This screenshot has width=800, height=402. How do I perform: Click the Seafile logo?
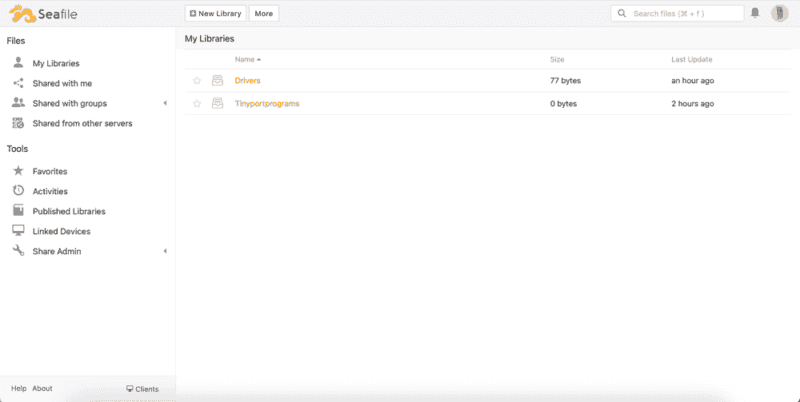coord(39,14)
